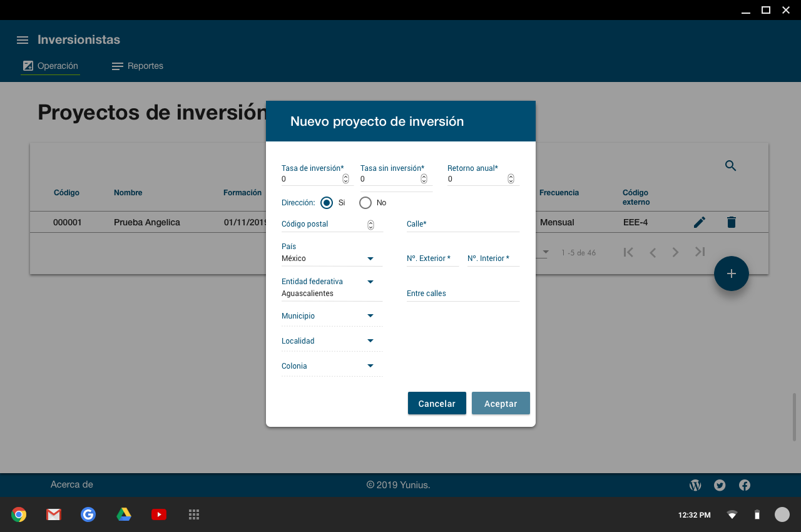This screenshot has height=532, width=801.
Task: Click the pencil edit icon for Prueba Angelica
Action: coord(700,222)
